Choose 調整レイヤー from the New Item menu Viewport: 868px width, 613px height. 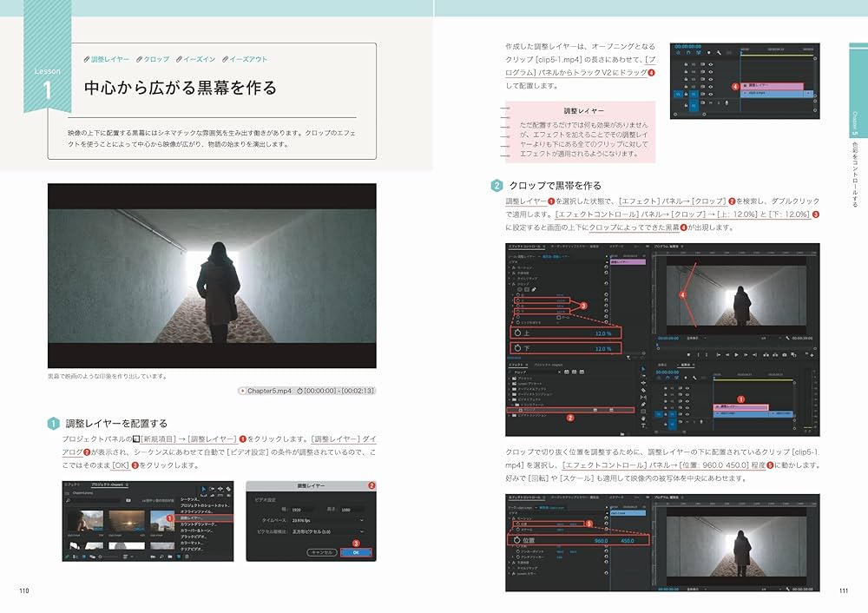169,517
